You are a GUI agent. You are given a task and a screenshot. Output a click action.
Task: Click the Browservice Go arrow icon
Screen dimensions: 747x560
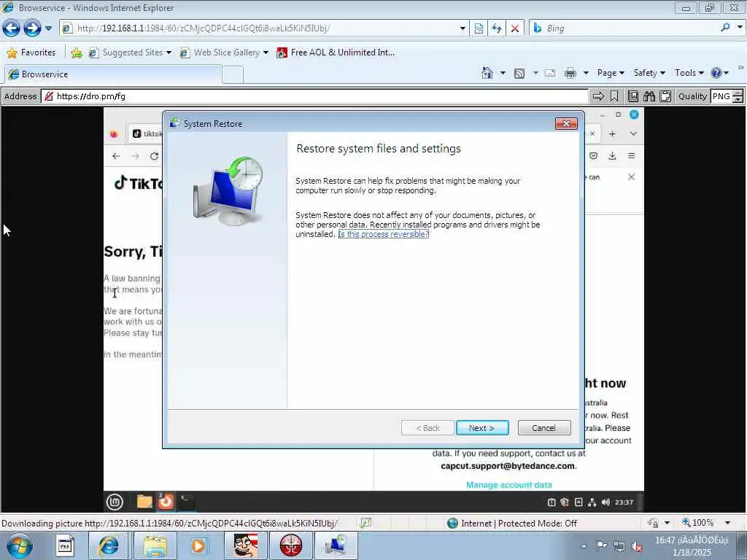[598, 96]
